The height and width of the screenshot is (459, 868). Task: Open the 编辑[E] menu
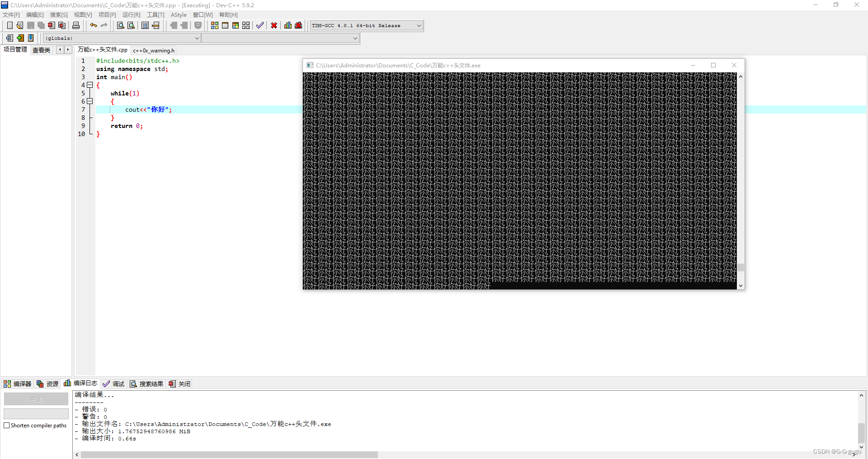(35, 15)
